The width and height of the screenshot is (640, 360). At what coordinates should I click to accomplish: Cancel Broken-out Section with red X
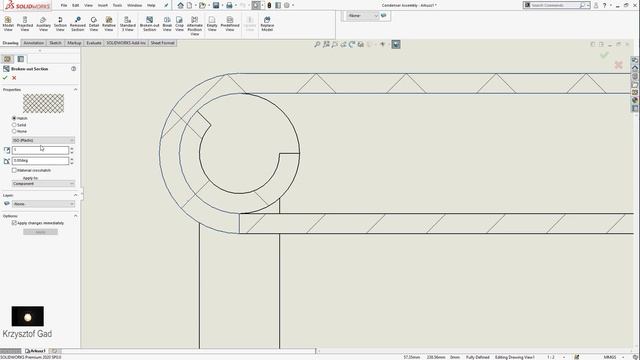14,78
